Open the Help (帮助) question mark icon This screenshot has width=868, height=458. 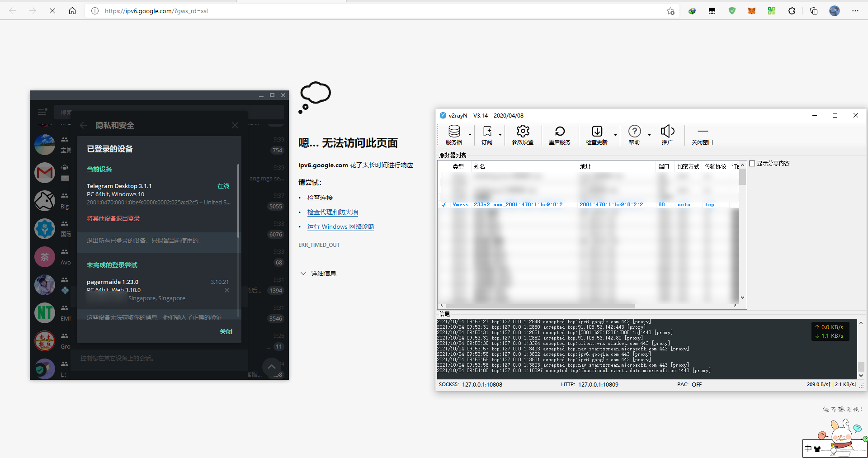tap(634, 134)
